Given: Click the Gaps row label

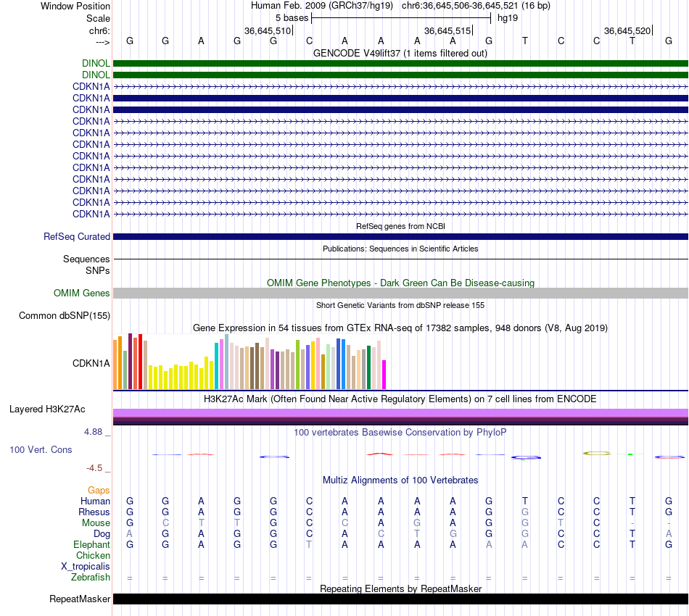Looking at the screenshot, I should pos(99,490).
